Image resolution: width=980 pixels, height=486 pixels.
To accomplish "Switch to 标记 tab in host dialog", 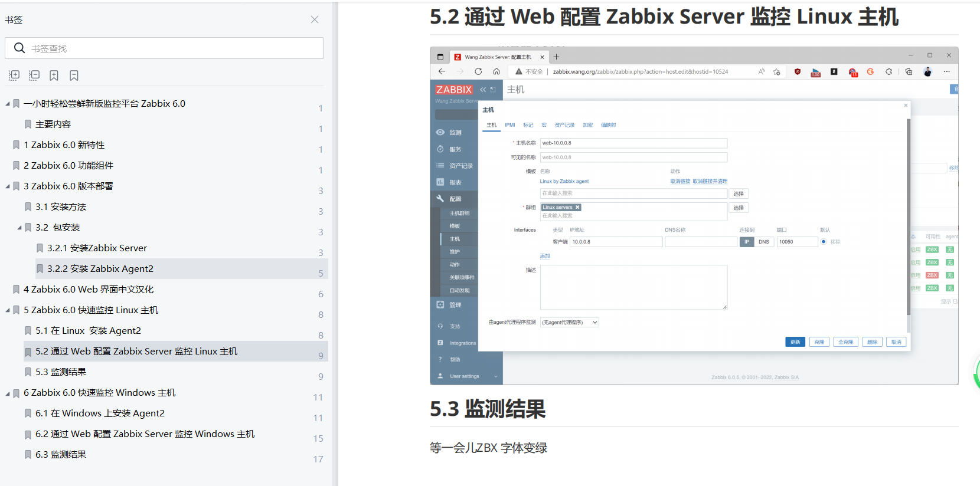I will pyautogui.click(x=528, y=125).
